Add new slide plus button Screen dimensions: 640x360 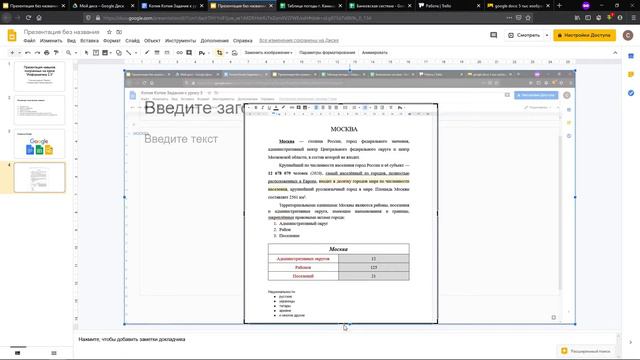12,53
